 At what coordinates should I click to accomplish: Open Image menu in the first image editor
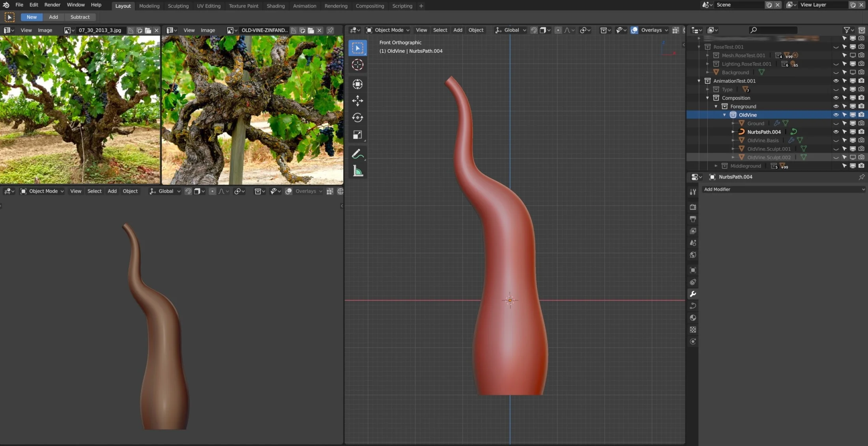(45, 30)
